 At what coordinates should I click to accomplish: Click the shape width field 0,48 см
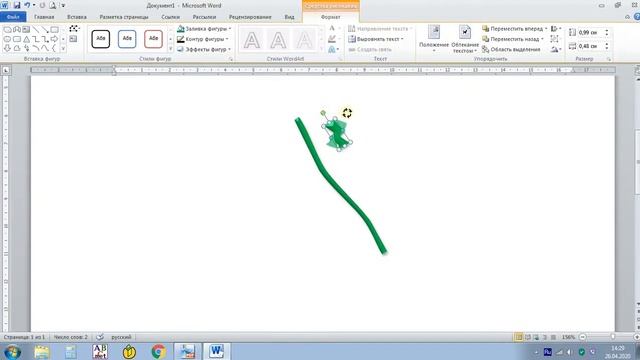(x=590, y=46)
